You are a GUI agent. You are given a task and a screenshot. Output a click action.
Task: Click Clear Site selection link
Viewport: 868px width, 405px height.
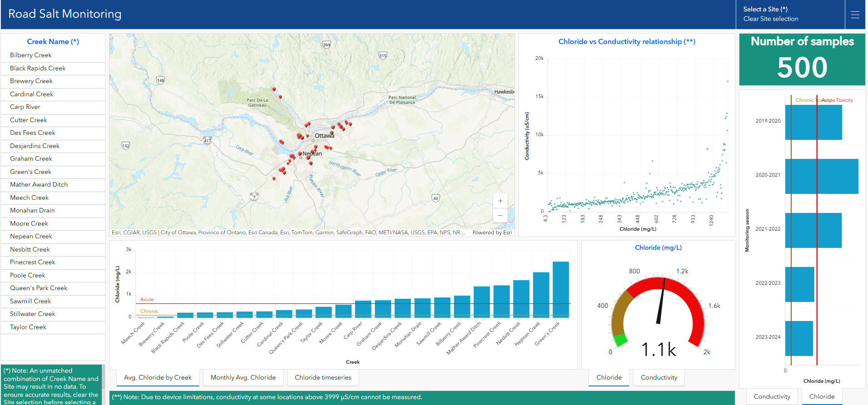coord(771,19)
